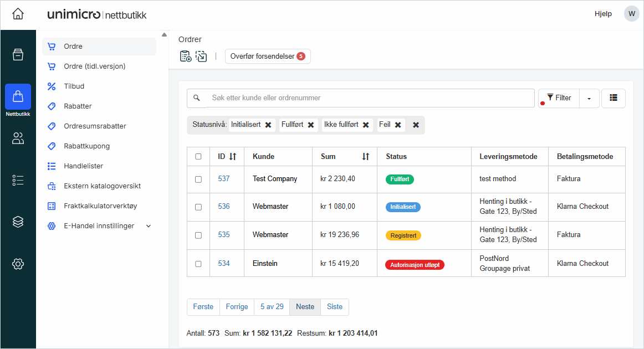Remove the Initialisert status filter chip
The height and width of the screenshot is (349, 644).
click(x=268, y=125)
